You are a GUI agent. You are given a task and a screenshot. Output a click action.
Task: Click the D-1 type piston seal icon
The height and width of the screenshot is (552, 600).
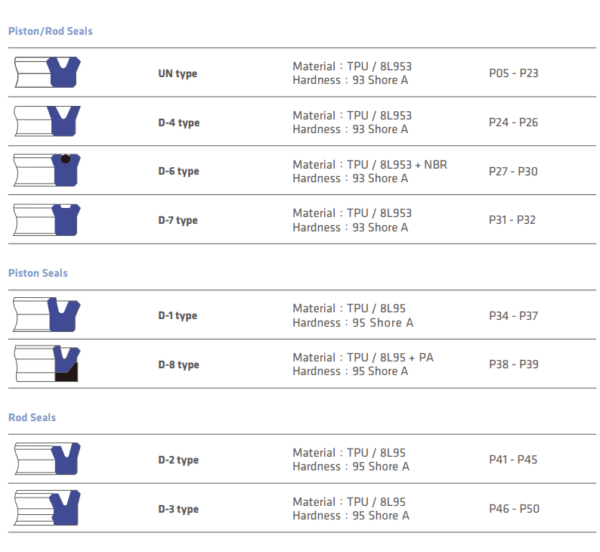[48, 315]
